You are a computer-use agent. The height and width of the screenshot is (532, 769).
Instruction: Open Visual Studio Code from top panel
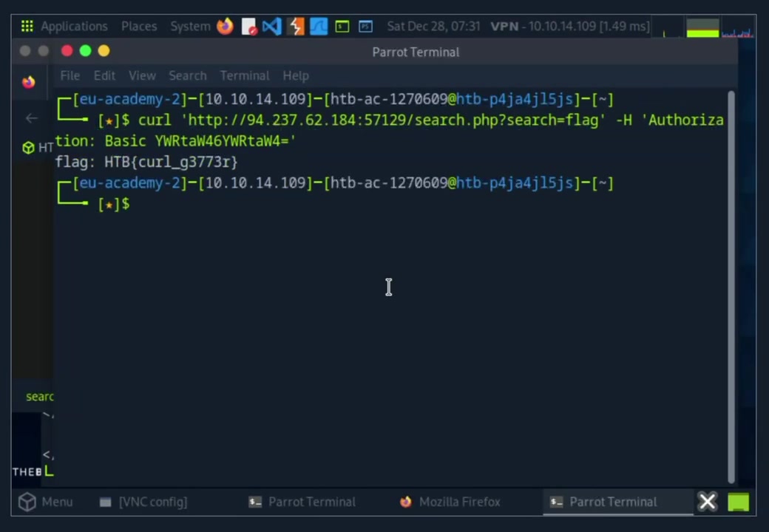[271, 27]
